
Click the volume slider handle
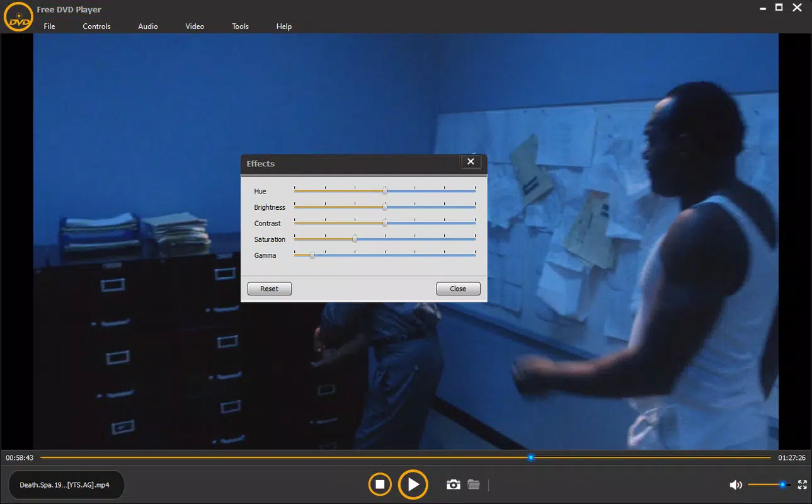tap(782, 484)
